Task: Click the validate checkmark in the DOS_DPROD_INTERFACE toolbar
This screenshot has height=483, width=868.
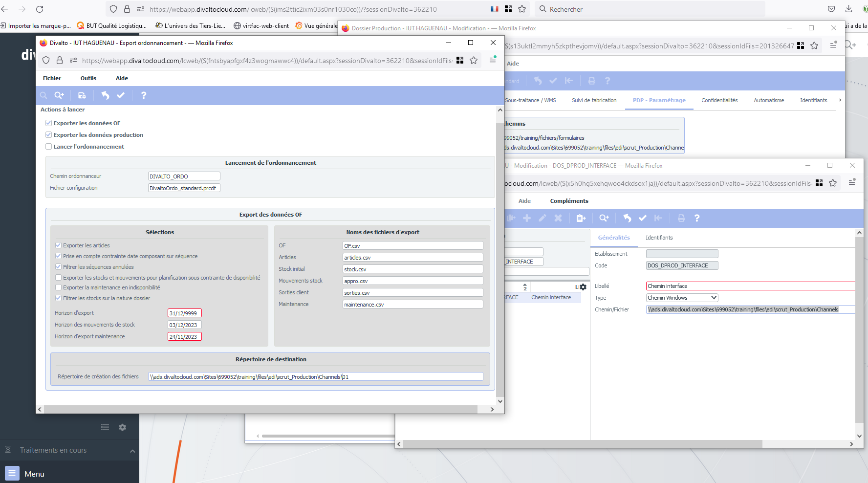Action: [x=643, y=218]
